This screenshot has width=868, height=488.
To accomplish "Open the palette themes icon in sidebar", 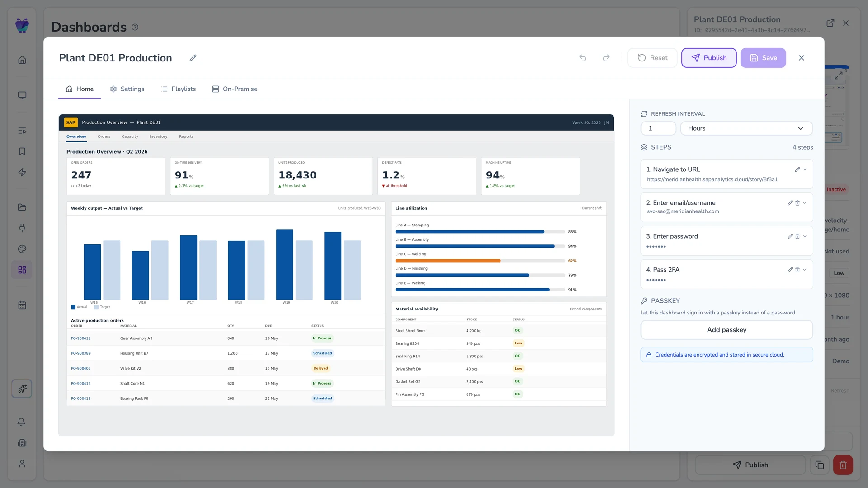I will [22, 249].
